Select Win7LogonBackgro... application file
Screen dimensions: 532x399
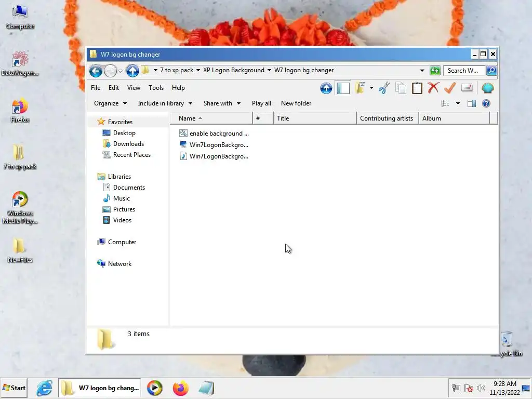pos(215,145)
